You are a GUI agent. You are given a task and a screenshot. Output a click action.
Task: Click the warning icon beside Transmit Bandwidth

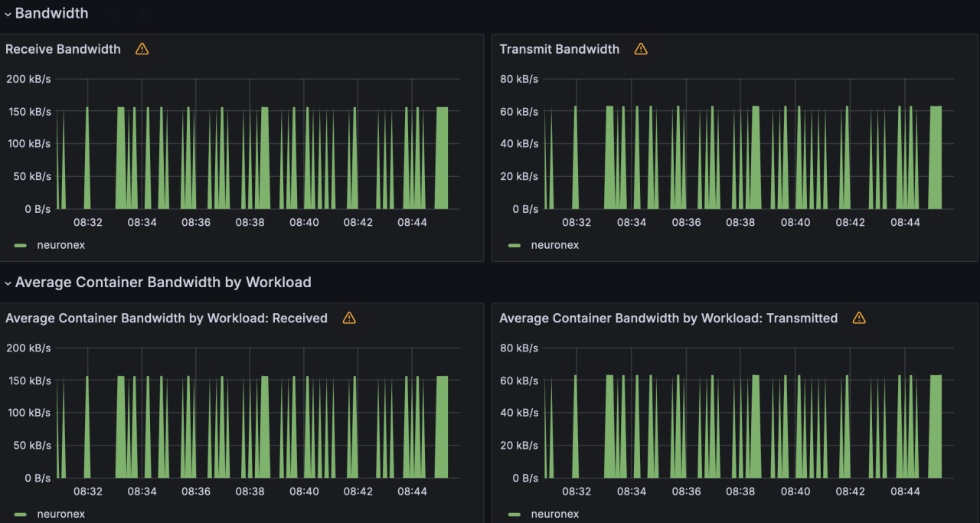point(641,49)
